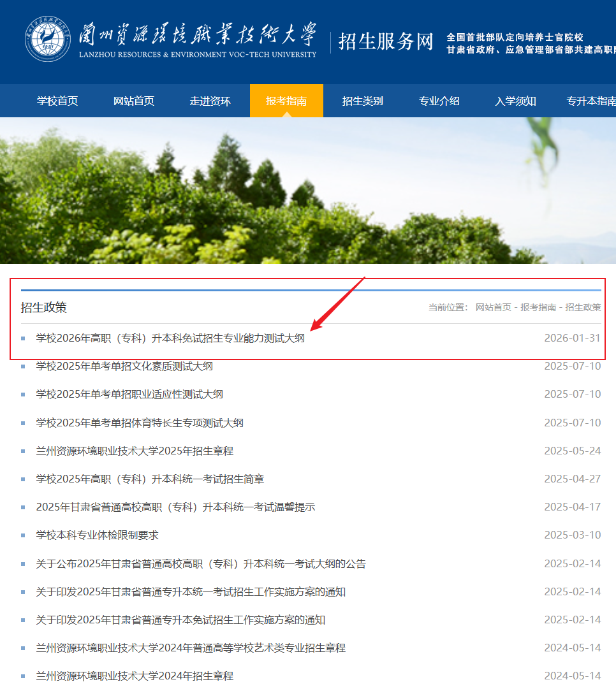Open the 走进资环 navigation tab
This screenshot has height=689, width=616.
210,101
